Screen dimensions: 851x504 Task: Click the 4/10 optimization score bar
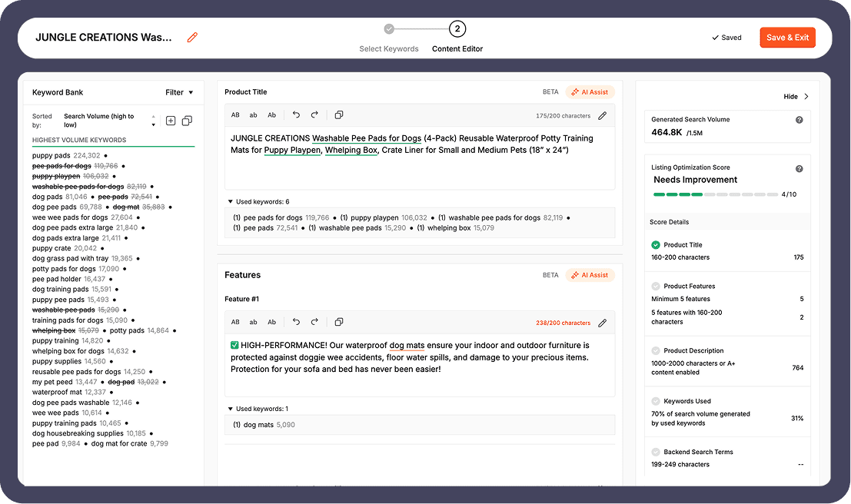pos(716,194)
